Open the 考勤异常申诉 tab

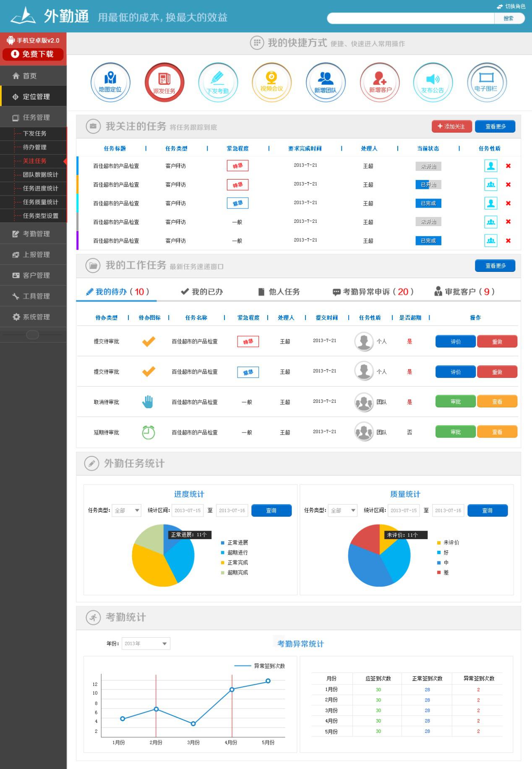[x=373, y=292]
